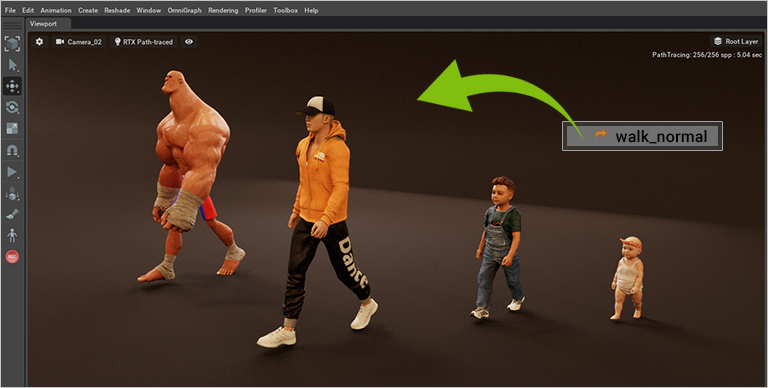Toggle viewport eye visibility menu
This screenshot has width=768, height=388.
click(x=189, y=42)
